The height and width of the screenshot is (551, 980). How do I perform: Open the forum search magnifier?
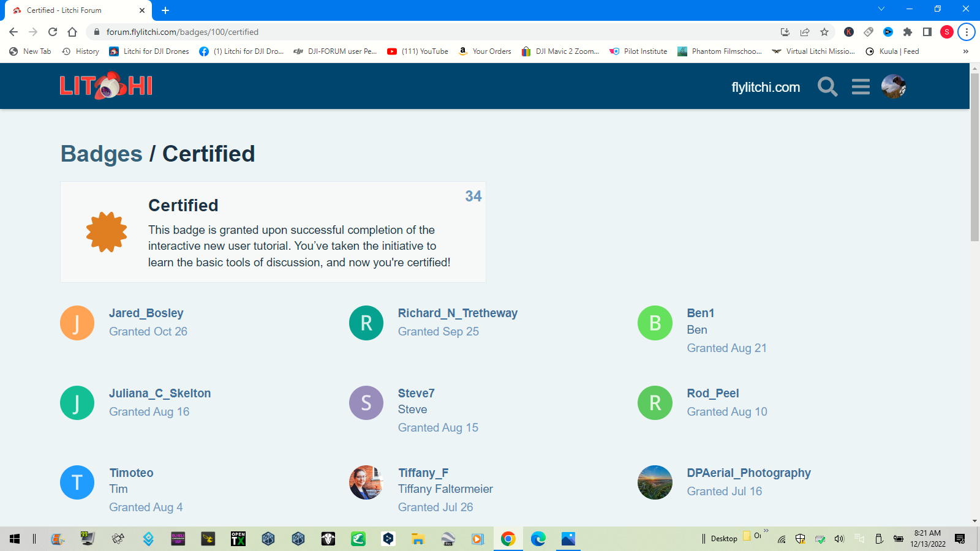[827, 86]
